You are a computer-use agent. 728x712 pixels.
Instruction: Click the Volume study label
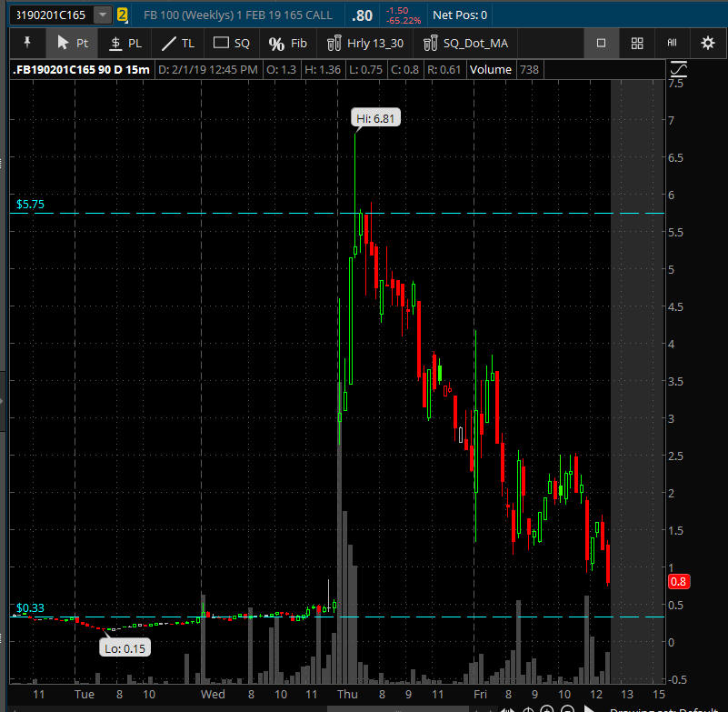click(x=490, y=70)
